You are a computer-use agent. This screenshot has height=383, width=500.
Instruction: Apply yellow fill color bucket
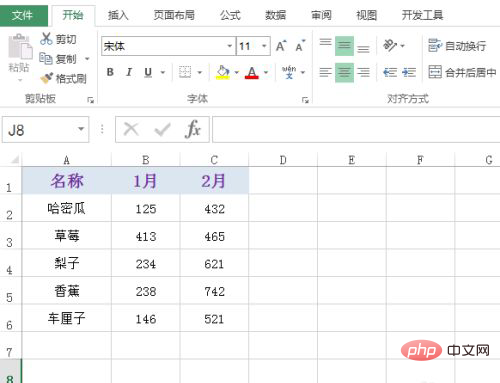[223, 72]
